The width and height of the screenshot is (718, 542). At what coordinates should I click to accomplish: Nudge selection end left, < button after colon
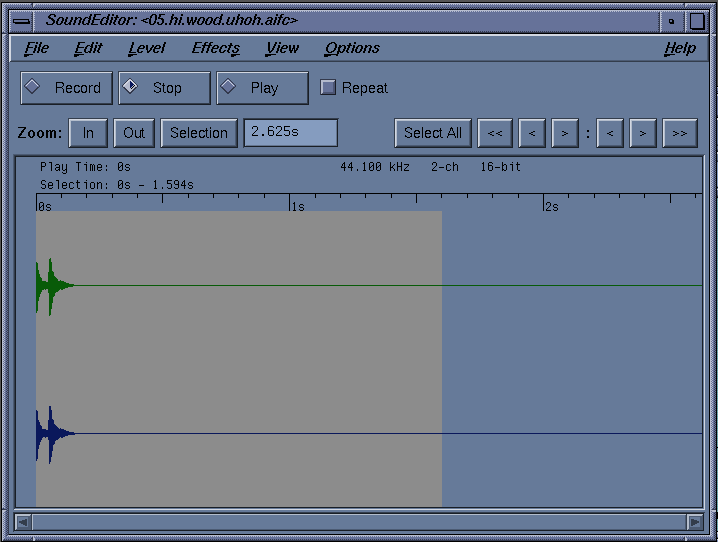click(x=609, y=133)
